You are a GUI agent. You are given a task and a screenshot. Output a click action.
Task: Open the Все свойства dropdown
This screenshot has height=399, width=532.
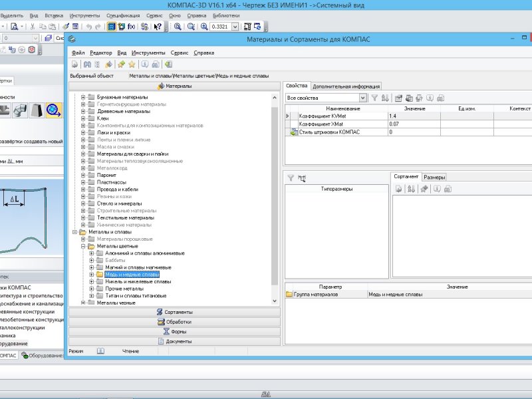362,98
